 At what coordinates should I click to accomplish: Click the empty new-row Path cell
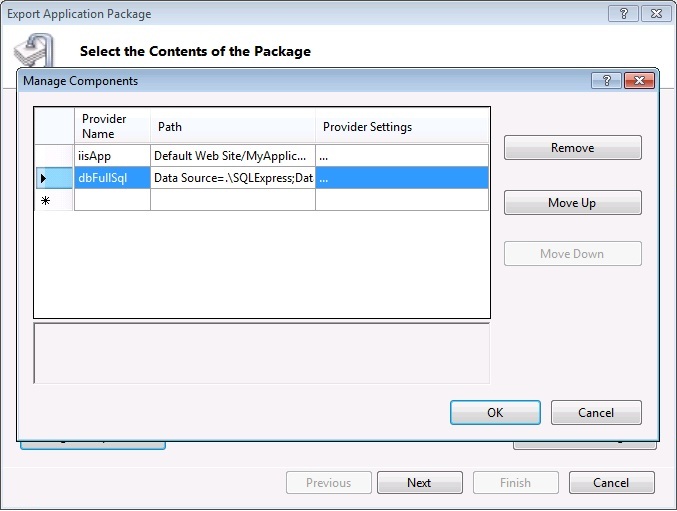click(233, 200)
